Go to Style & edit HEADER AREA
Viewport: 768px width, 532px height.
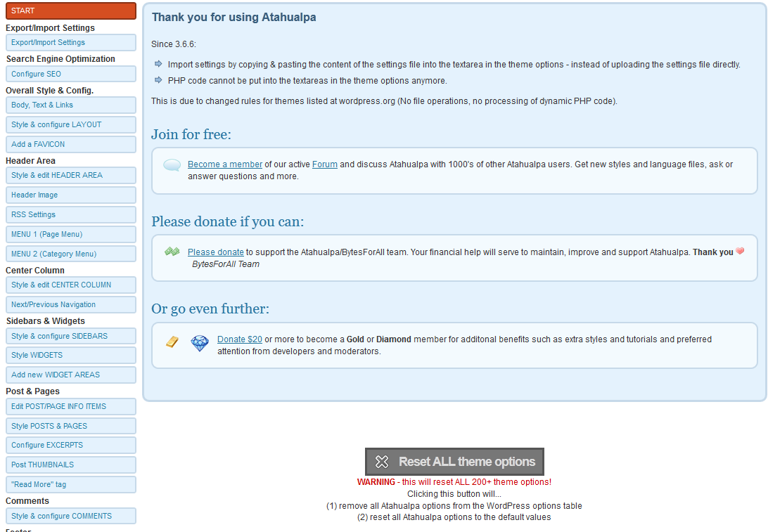[71, 175]
